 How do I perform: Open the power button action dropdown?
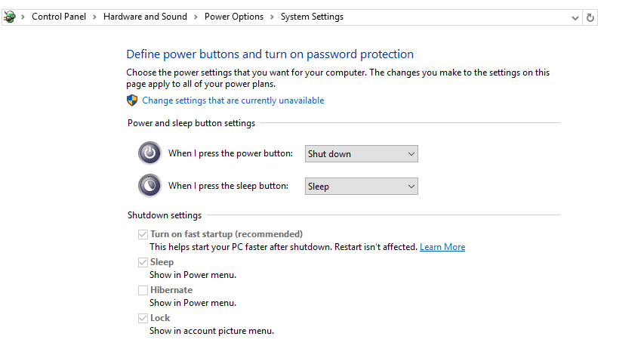click(x=362, y=153)
